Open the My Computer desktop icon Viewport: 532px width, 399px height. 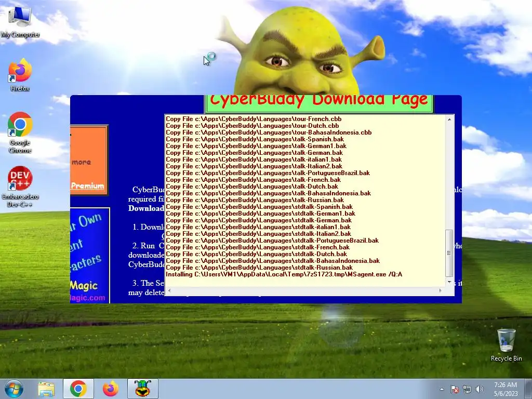point(20,22)
